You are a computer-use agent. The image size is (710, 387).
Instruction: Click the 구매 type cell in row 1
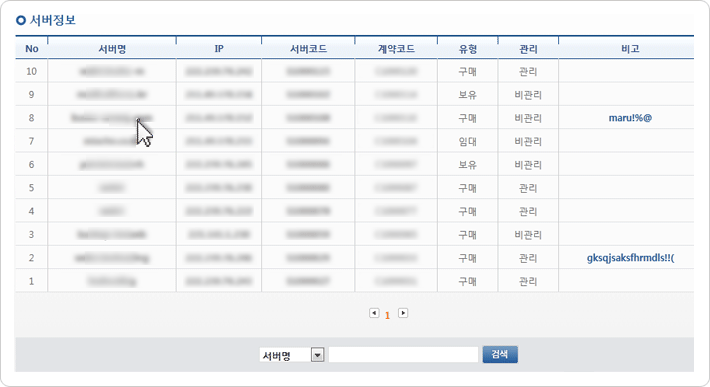(467, 281)
